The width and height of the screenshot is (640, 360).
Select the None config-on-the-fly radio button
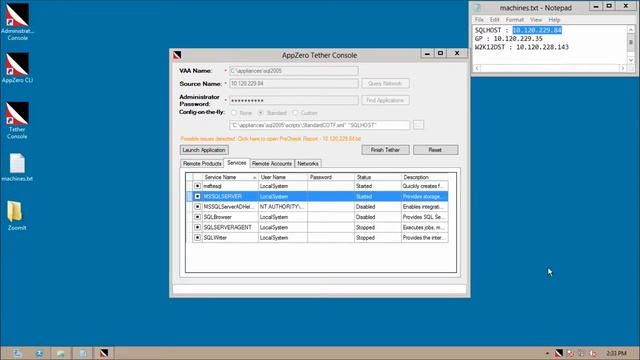click(234, 113)
